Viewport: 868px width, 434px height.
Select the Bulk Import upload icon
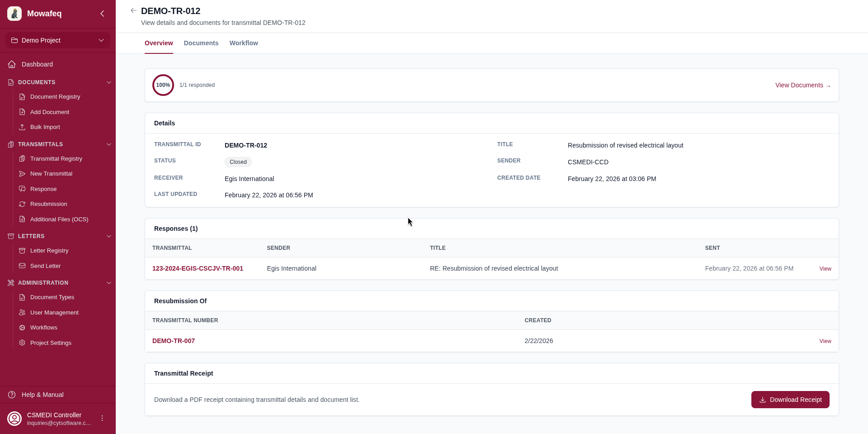tap(22, 127)
